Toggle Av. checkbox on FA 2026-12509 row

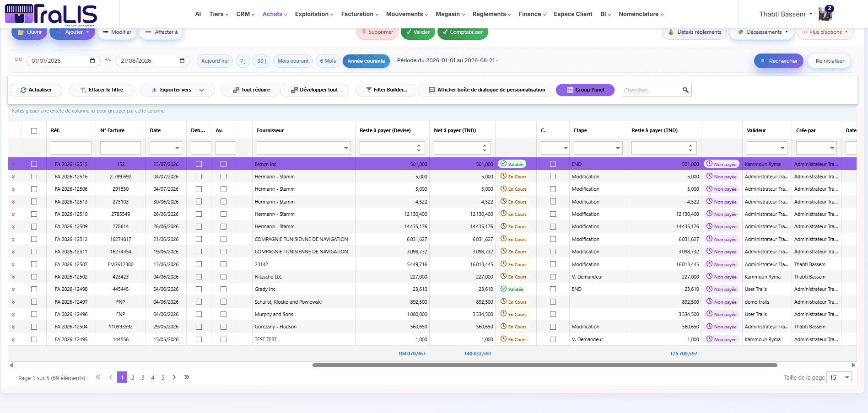(x=223, y=226)
